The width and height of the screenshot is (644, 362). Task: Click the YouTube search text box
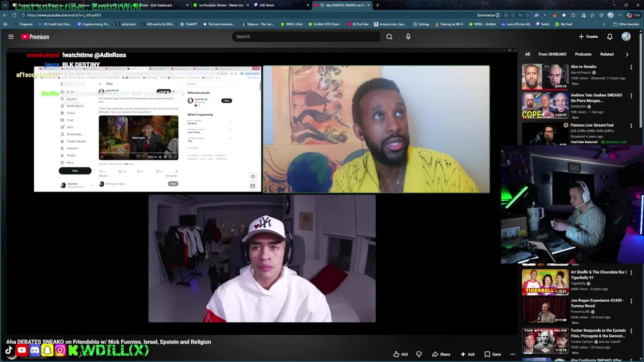coord(307,37)
